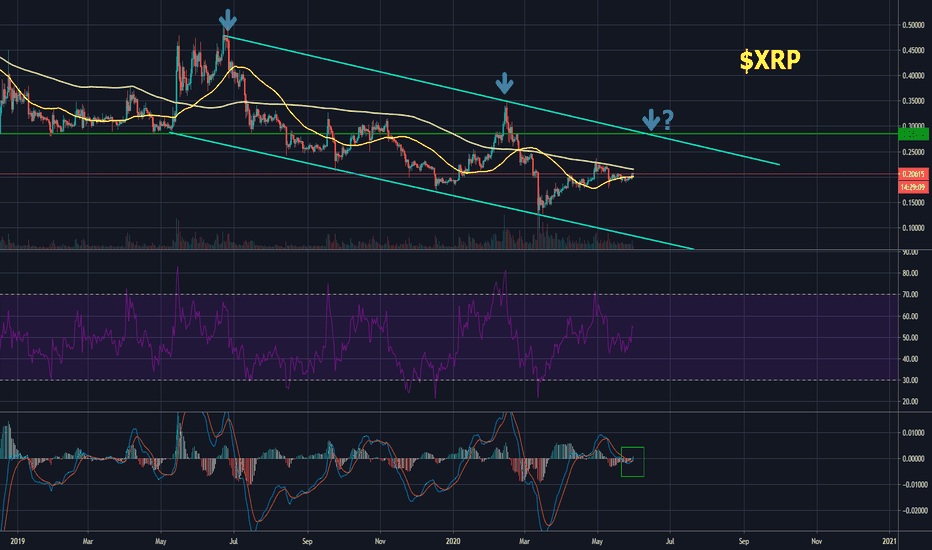The image size is (932, 550).
Task: Click the $XRP text label on chart
Action: pos(770,60)
